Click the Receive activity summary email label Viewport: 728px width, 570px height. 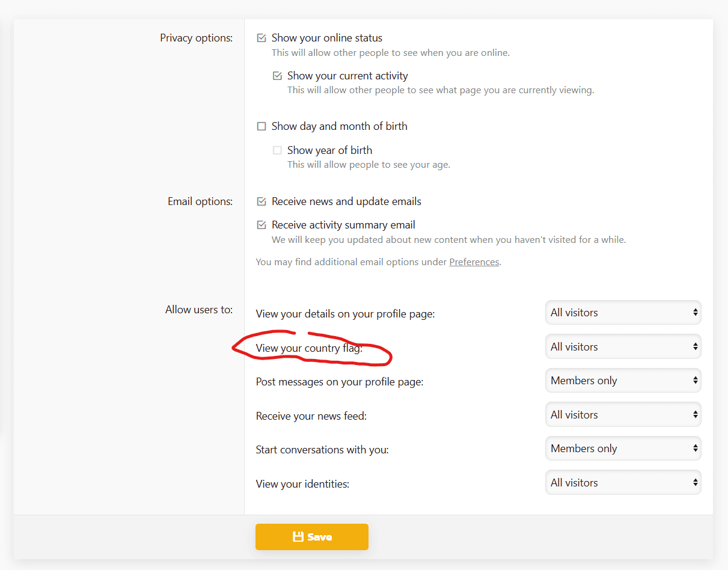point(343,225)
